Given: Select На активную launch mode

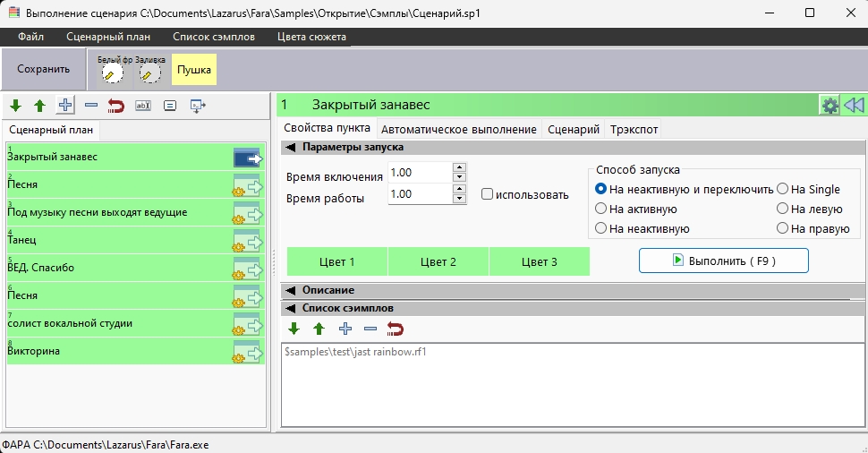Looking at the screenshot, I should click(x=600, y=209).
